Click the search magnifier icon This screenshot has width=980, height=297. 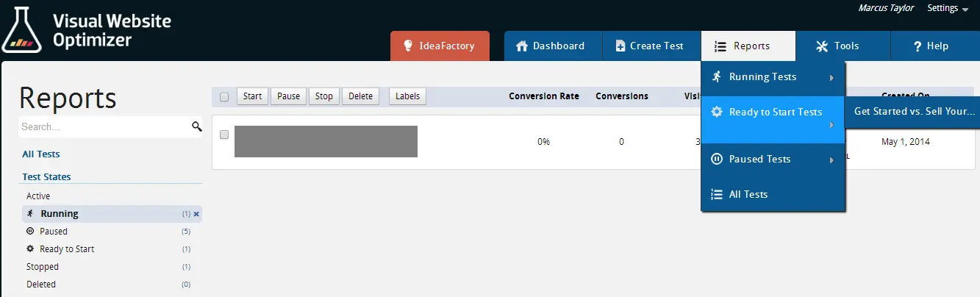coord(197,126)
